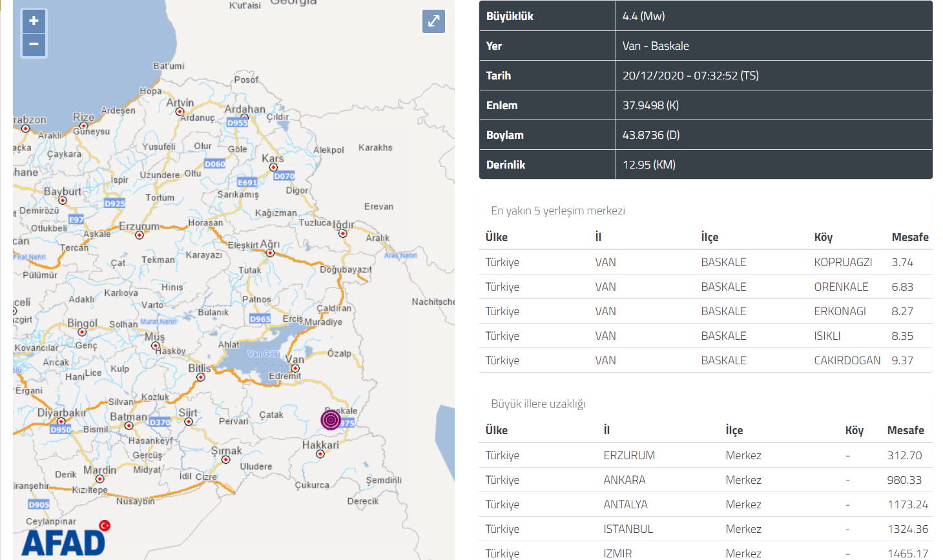Click the D955 road shield near Ardahan
The width and height of the screenshot is (943, 560).
pos(237,122)
